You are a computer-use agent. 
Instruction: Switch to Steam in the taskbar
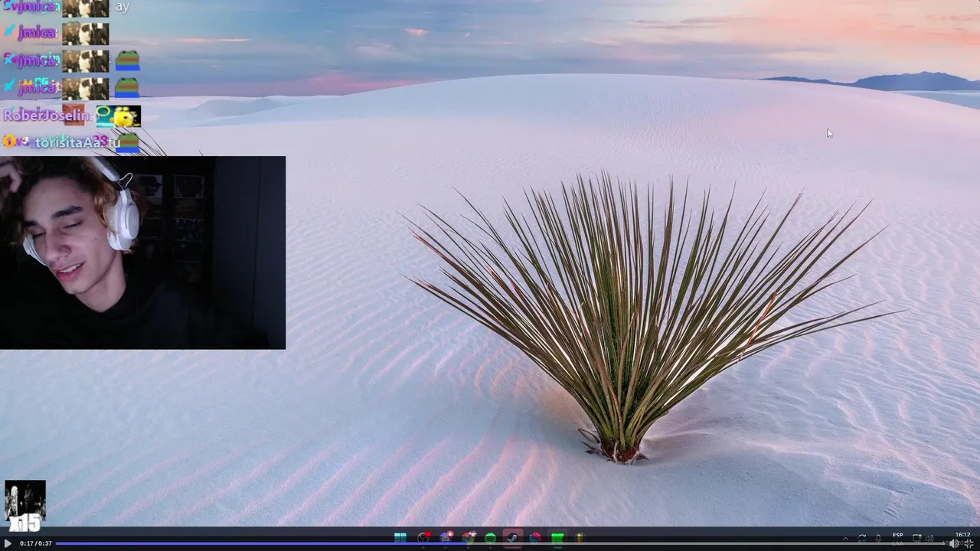[x=513, y=537]
